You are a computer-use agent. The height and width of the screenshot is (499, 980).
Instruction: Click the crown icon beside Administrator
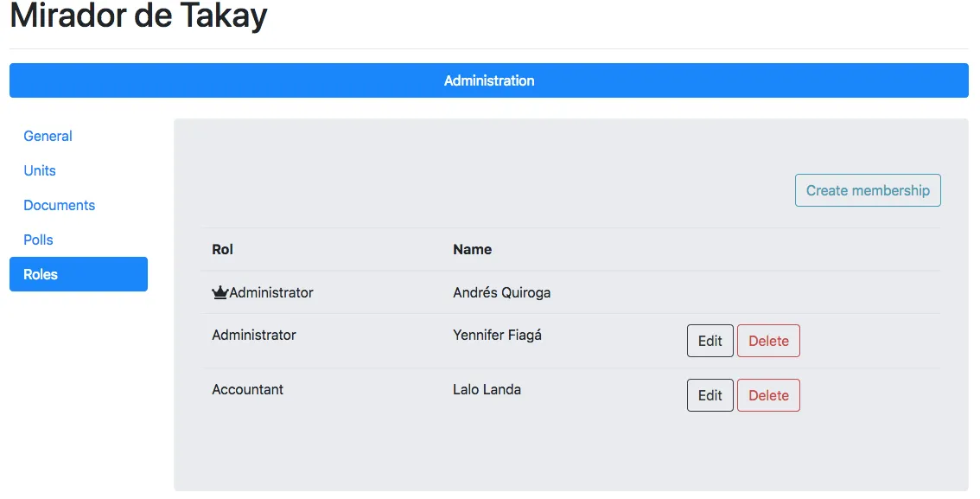coord(220,293)
